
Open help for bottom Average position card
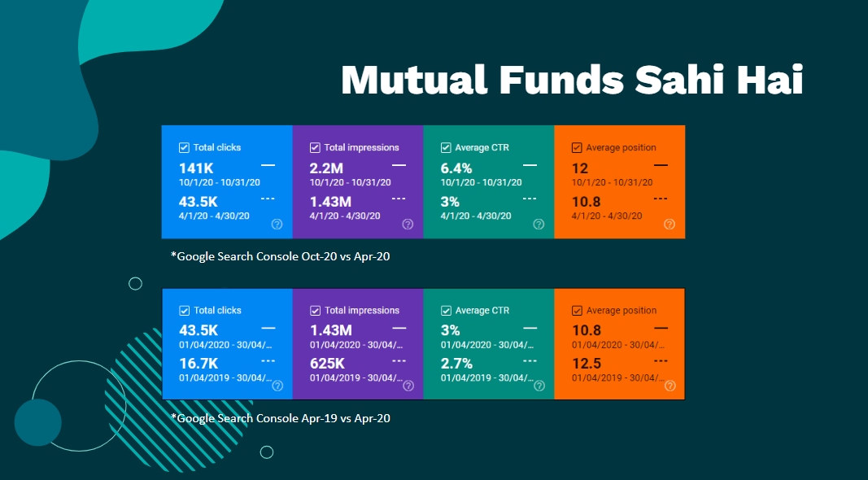tap(669, 386)
